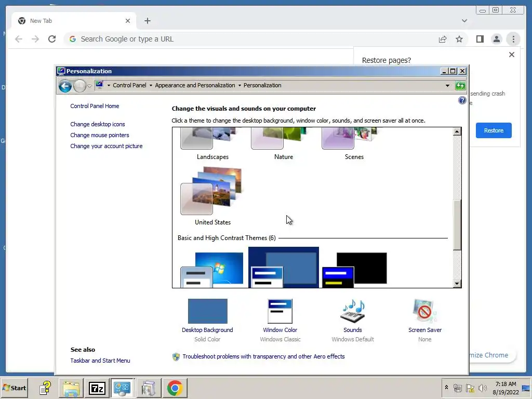This screenshot has height=399, width=532.
Task: Click the theme list scrollbar thumb
Action: (457, 225)
